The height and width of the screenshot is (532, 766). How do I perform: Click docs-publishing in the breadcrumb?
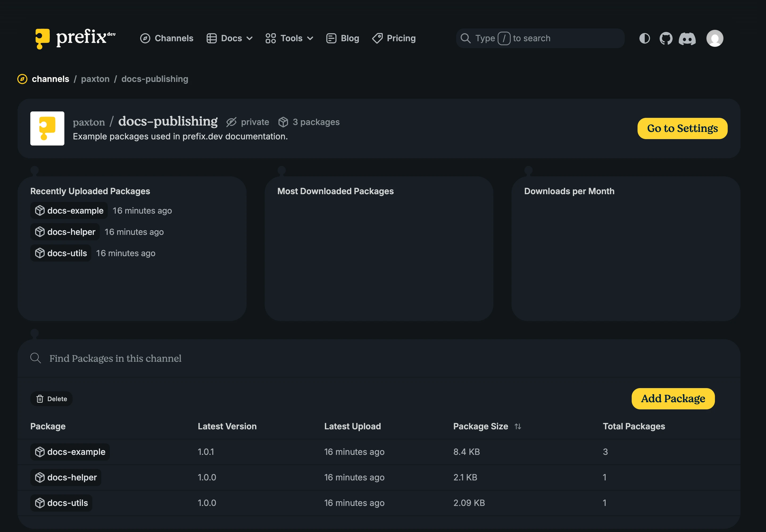pos(155,79)
